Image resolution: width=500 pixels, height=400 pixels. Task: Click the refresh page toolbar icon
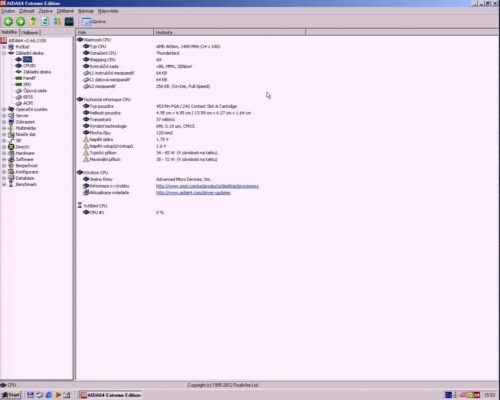coord(45,22)
